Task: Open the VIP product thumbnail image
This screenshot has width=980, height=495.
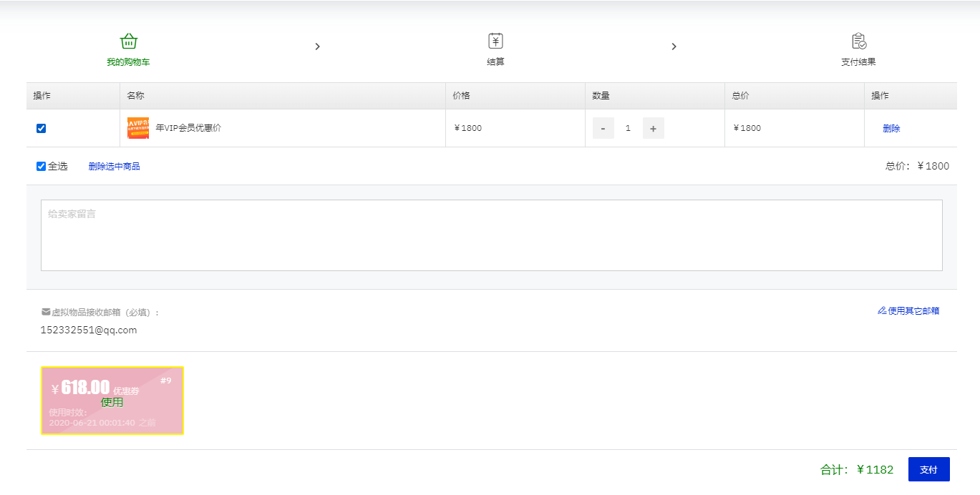Action: [x=138, y=128]
